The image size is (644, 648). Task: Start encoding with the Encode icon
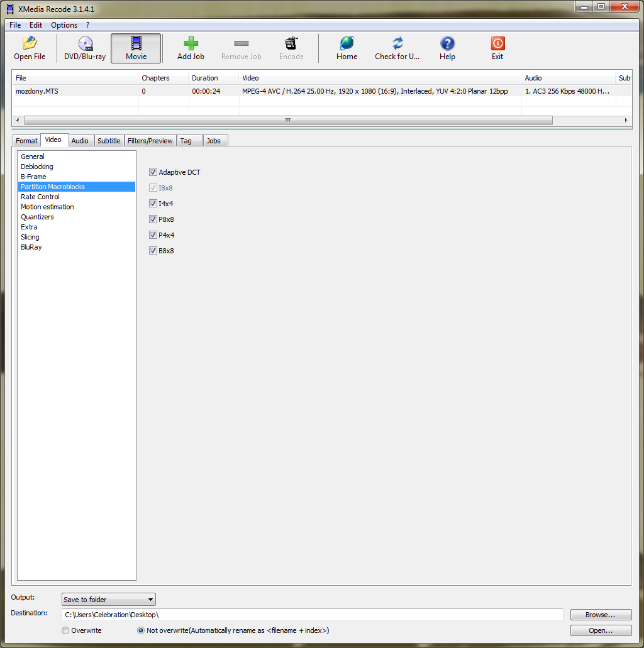[291, 43]
